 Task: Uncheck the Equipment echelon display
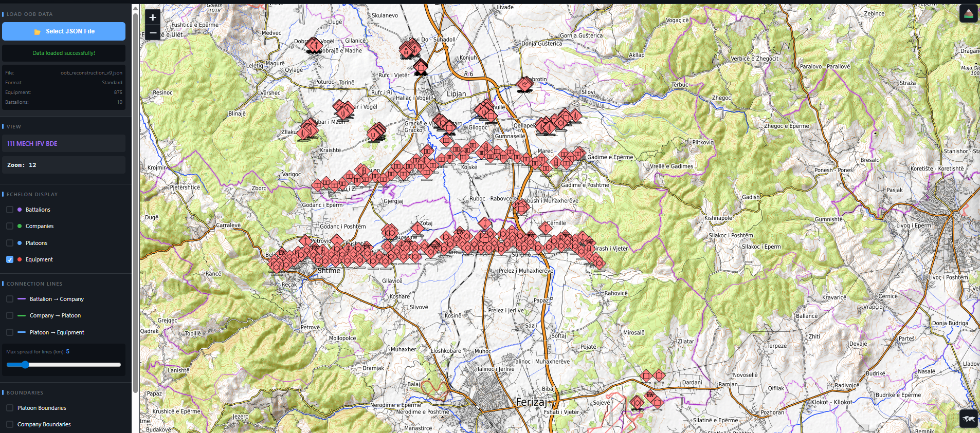pyautogui.click(x=10, y=259)
